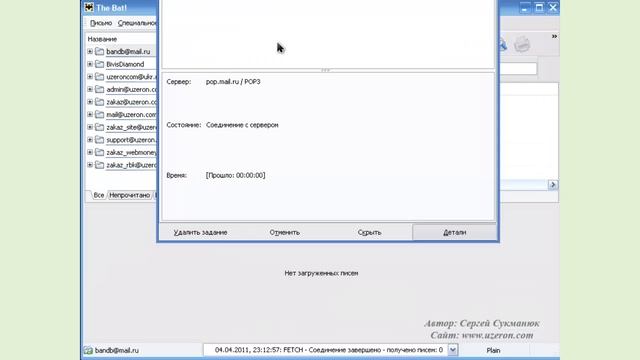Select the mail@uzeron.com folder icon
640x360 pixels.
100,114
